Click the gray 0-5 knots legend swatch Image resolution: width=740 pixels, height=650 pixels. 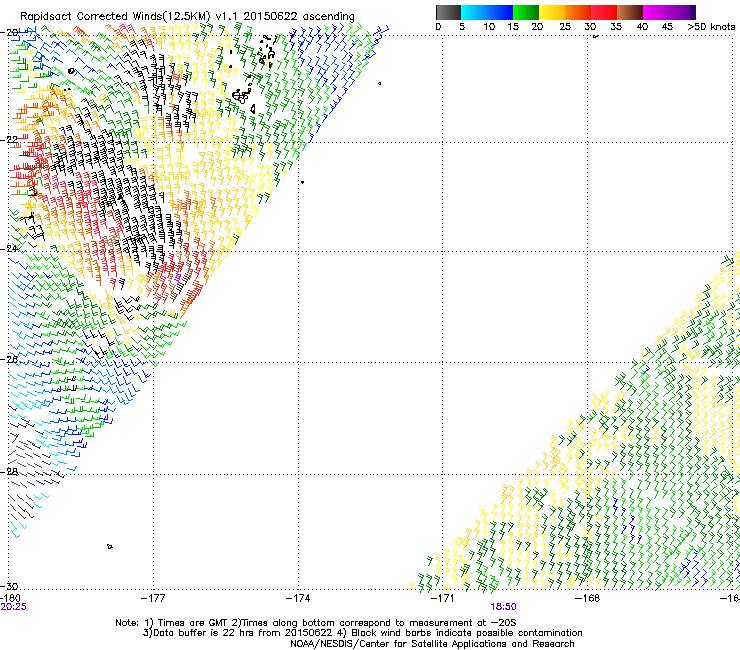[x=448, y=12]
